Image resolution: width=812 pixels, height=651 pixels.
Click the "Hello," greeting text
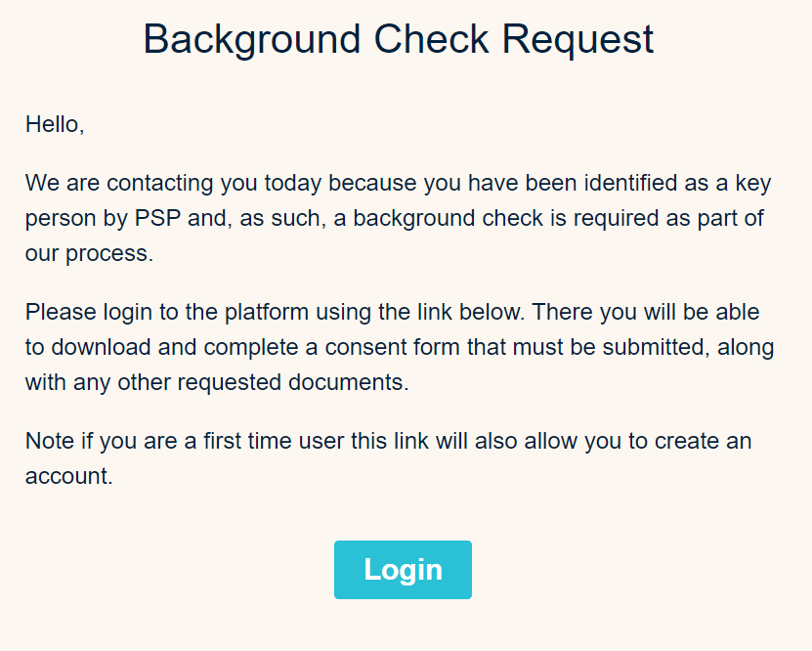tap(55, 124)
